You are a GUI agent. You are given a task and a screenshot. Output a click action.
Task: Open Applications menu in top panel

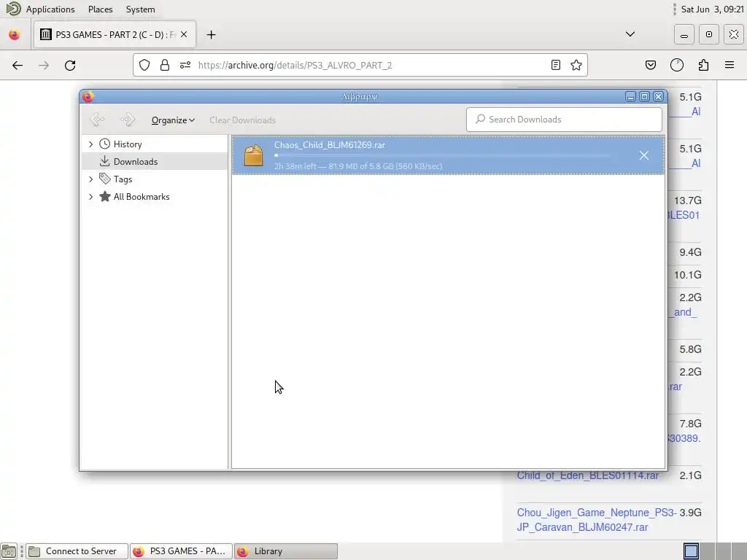[x=50, y=9]
